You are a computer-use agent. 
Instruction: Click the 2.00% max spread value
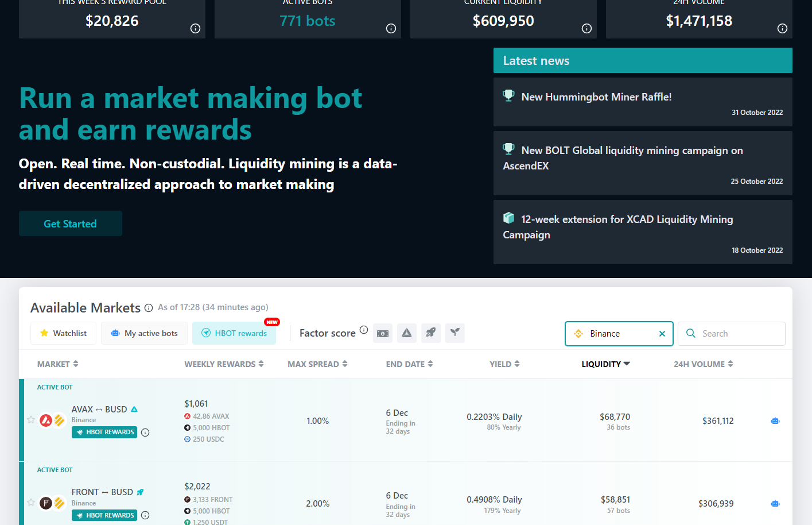317,504
